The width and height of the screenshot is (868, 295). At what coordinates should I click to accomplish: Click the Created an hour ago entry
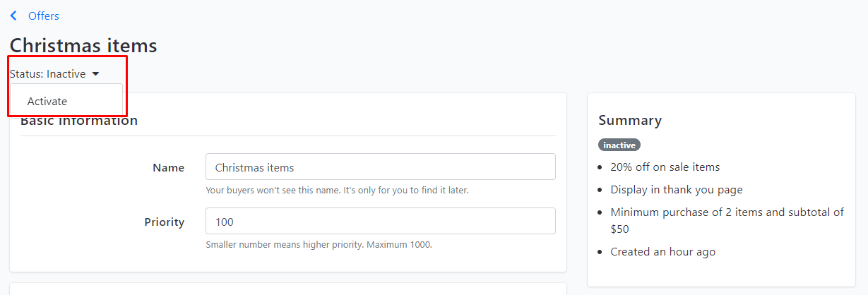pos(663,251)
